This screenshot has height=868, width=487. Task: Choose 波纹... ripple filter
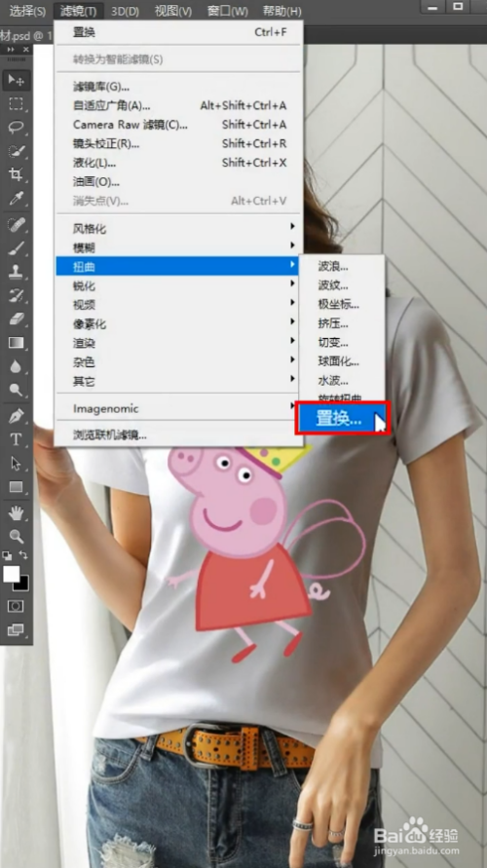click(342, 285)
